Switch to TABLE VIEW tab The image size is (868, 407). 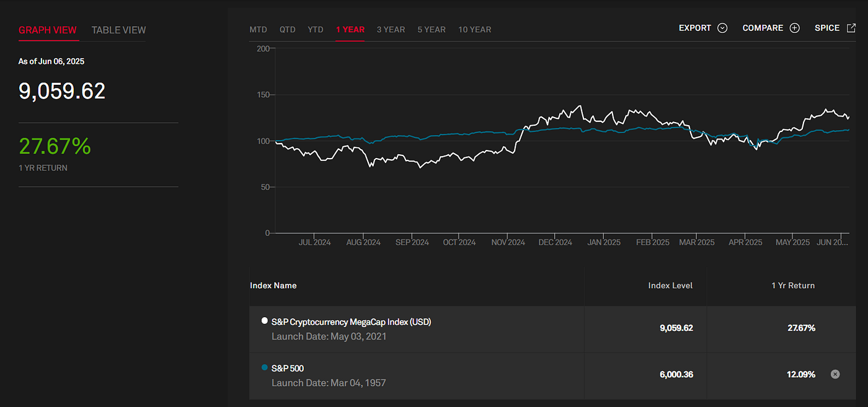118,30
